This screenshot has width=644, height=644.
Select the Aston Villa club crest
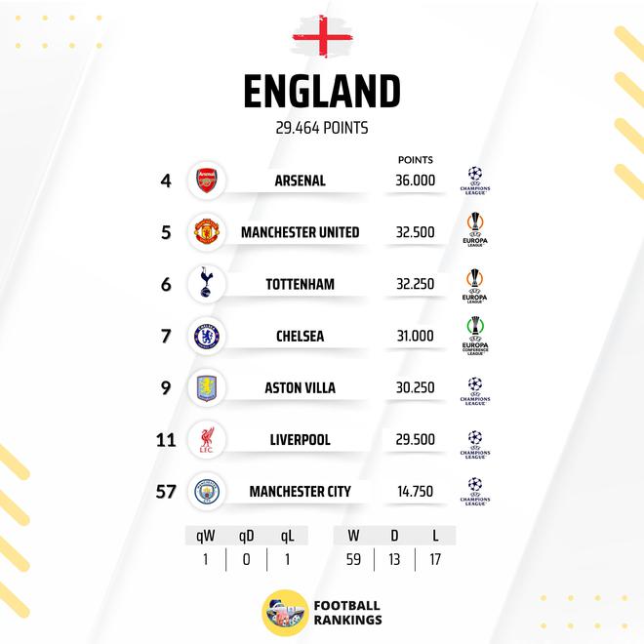(207, 387)
